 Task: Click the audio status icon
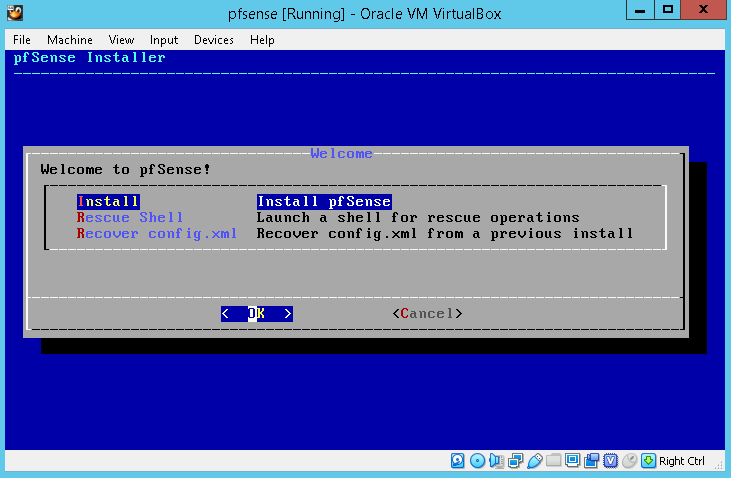coord(496,461)
